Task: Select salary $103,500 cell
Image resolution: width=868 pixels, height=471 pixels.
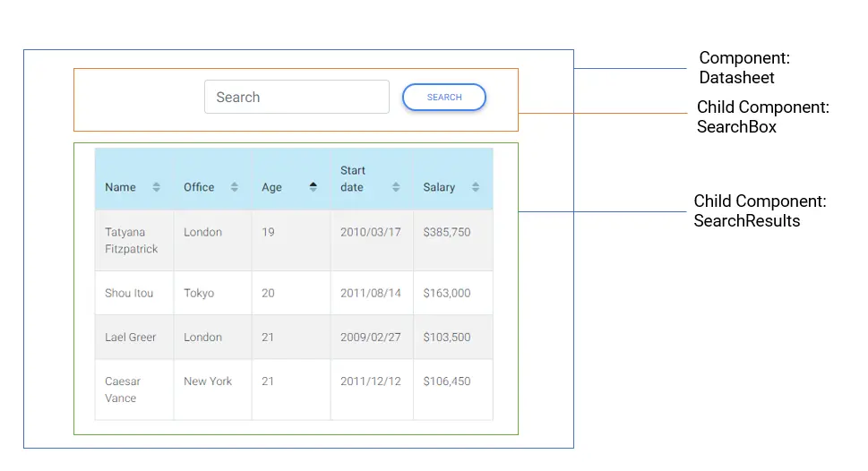Action: (x=453, y=337)
